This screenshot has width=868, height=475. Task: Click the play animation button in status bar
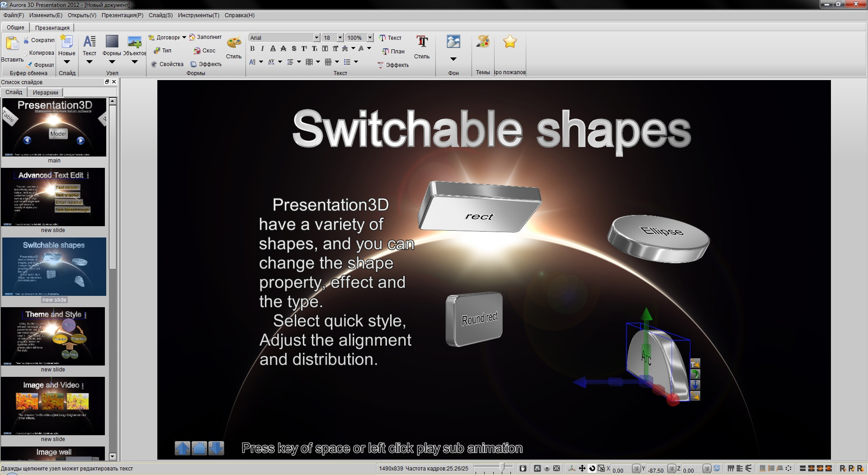pyautogui.click(x=547, y=469)
